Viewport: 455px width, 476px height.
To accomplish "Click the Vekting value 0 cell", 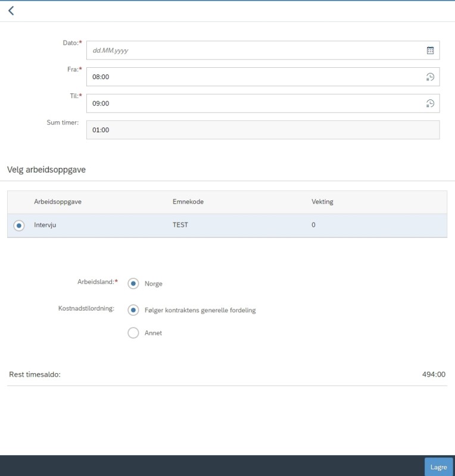I will point(313,225).
